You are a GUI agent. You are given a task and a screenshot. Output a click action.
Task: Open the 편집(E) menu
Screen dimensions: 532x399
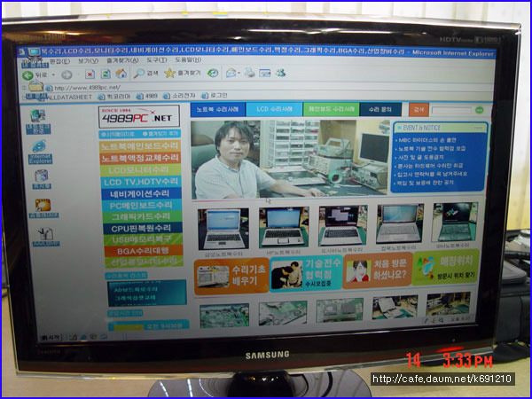pos(59,61)
